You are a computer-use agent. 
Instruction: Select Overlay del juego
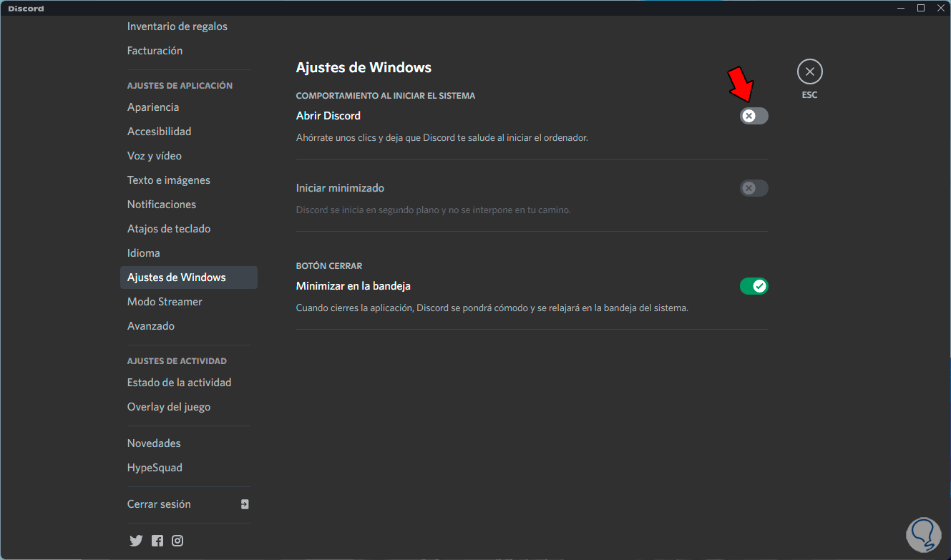coord(189,407)
